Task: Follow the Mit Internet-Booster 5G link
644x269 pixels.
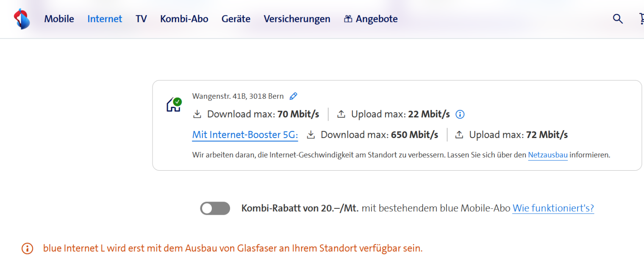Action: point(245,135)
